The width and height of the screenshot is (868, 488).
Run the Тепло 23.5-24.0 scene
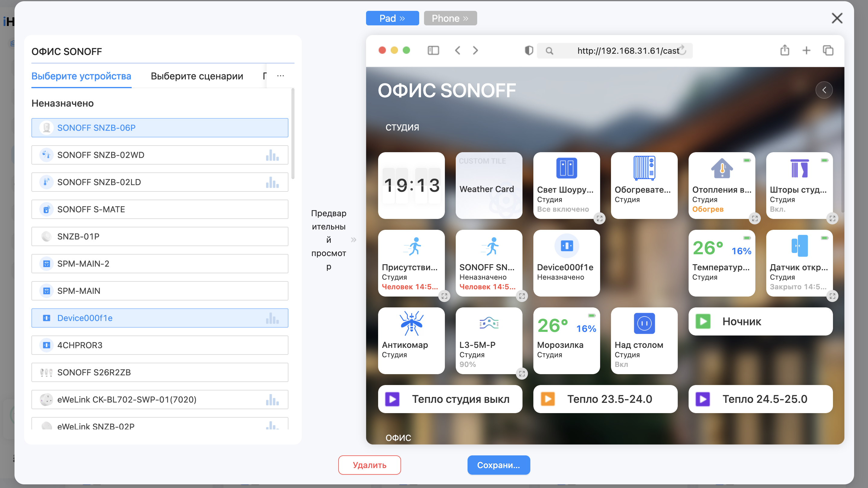[605, 399]
